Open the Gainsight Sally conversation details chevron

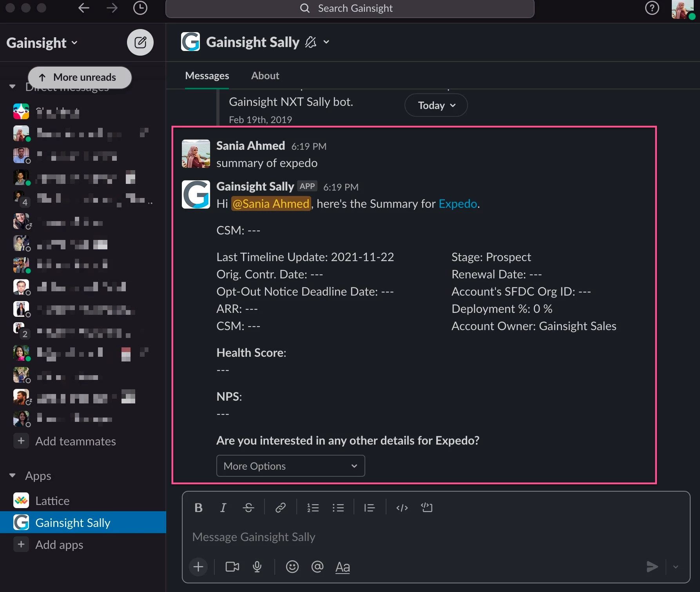point(326,42)
